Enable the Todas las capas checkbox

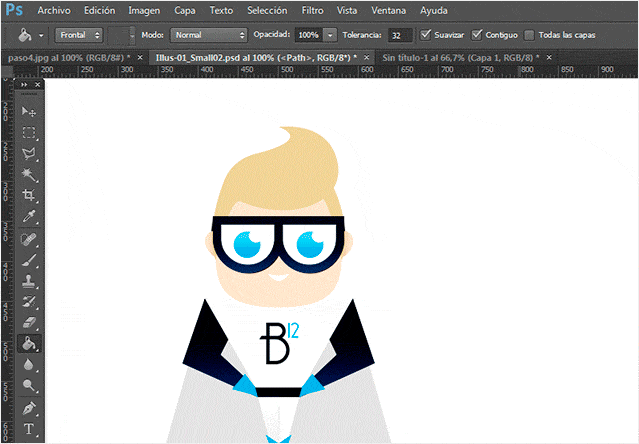point(530,34)
